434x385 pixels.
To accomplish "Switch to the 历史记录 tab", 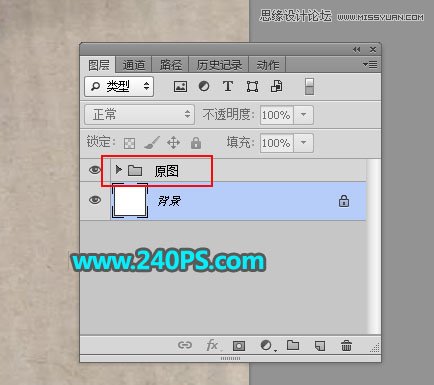I will click(x=219, y=65).
